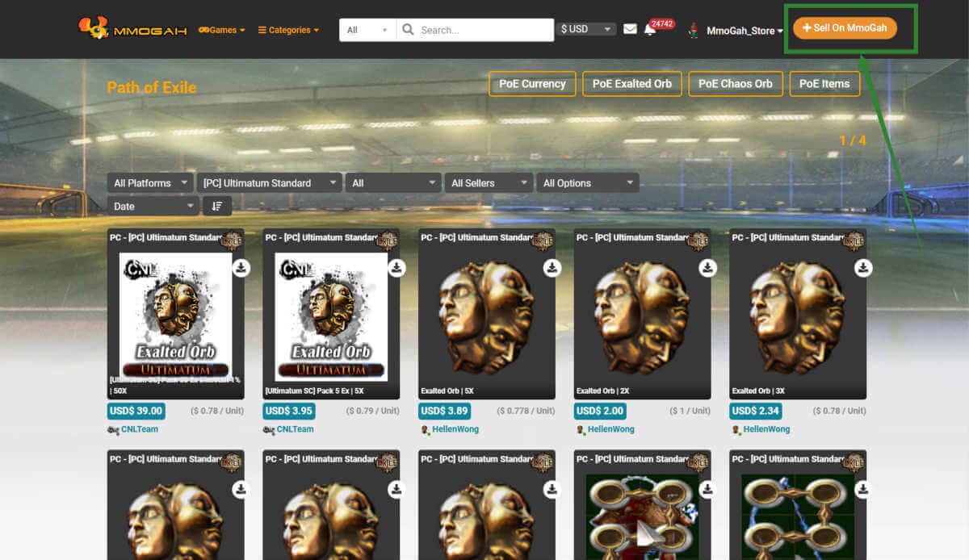
Task: Click the Sell On MmoGah button
Action: tap(845, 28)
